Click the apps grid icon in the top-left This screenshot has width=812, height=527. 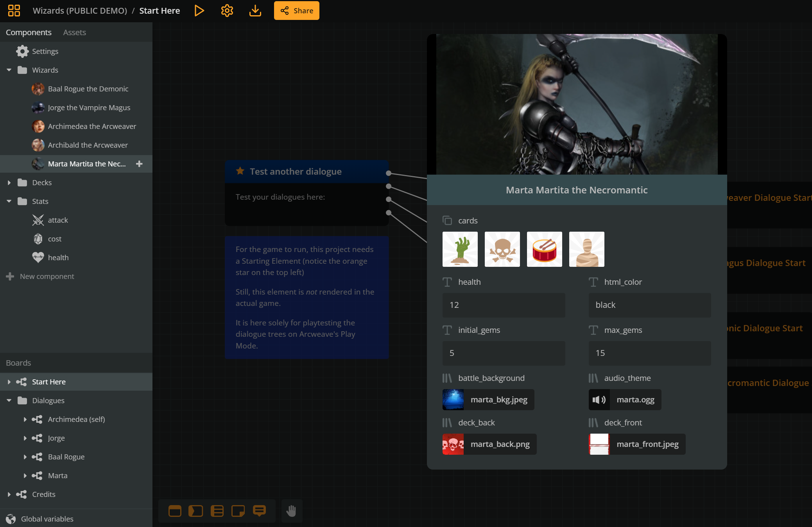coord(14,11)
